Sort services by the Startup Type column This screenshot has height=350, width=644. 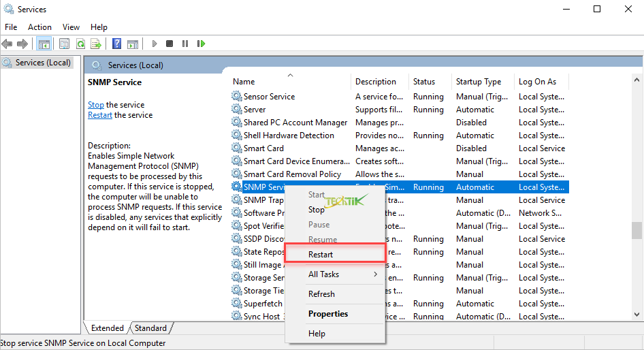click(x=478, y=82)
